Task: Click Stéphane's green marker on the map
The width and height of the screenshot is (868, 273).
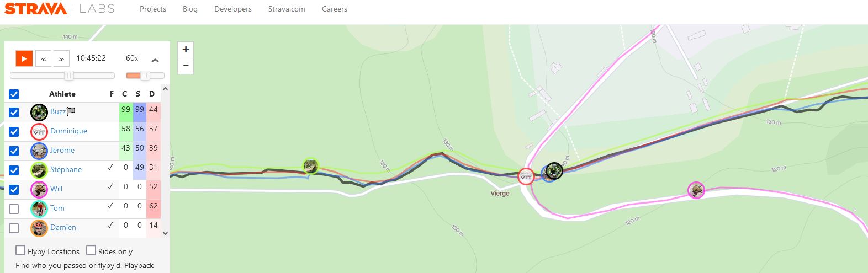Action: pyautogui.click(x=311, y=166)
